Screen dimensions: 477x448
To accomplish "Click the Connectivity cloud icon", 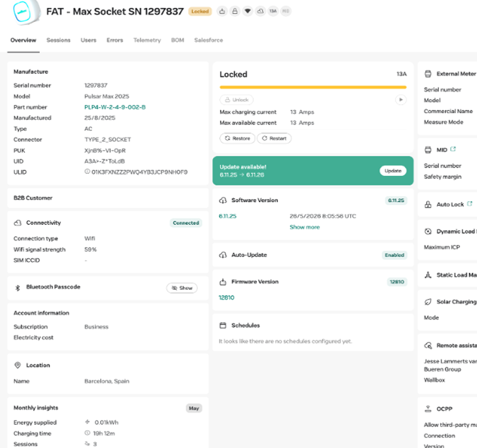I will pyautogui.click(x=18, y=223).
